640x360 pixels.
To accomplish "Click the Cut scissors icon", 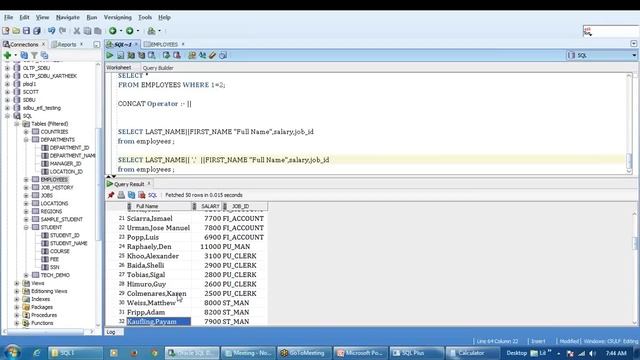I will pyautogui.click(x=76, y=31).
